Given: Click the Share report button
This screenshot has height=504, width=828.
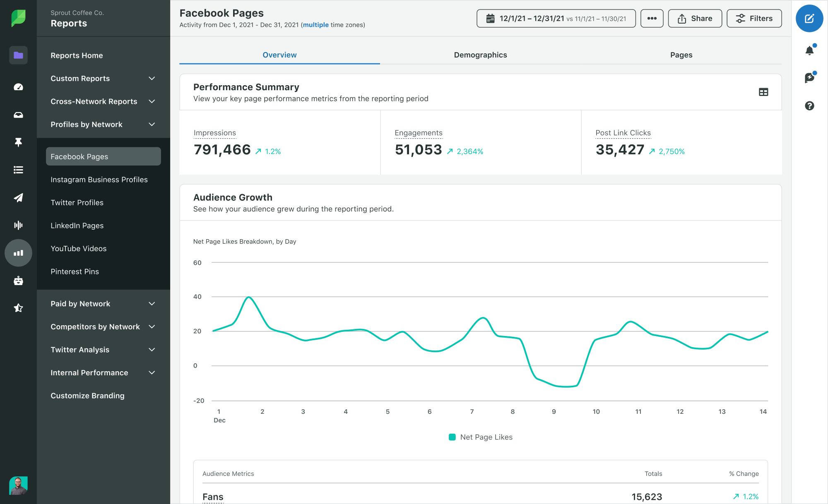Looking at the screenshot, I should point(695,18).
